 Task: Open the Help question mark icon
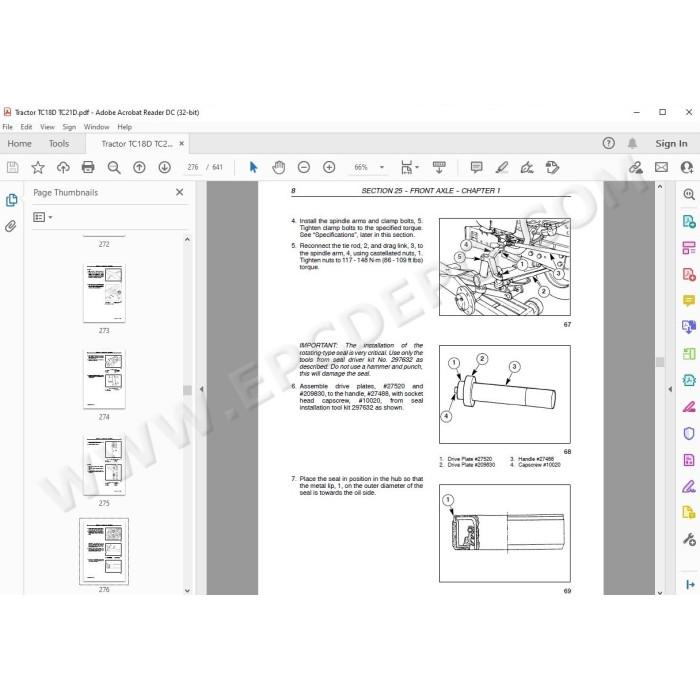click(x=608, y=143)
